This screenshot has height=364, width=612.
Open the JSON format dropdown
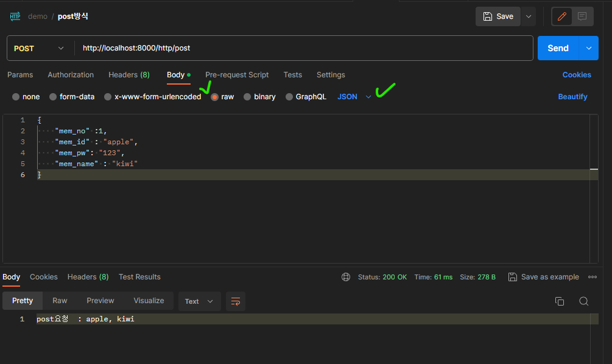(x=354, y=97)
